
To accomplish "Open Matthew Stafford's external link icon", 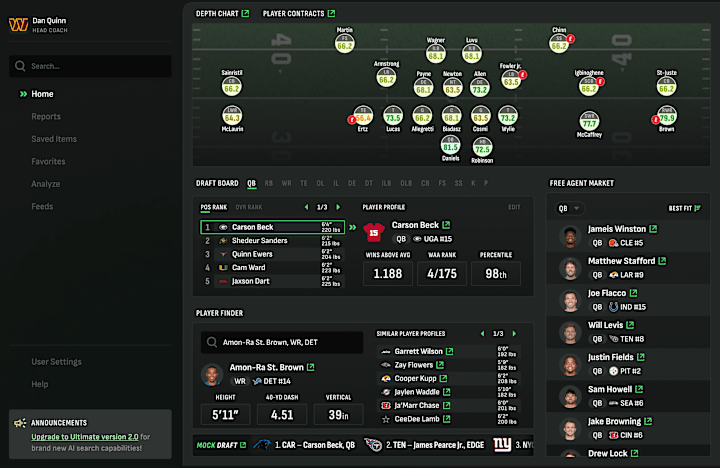I will click(662, 261).
